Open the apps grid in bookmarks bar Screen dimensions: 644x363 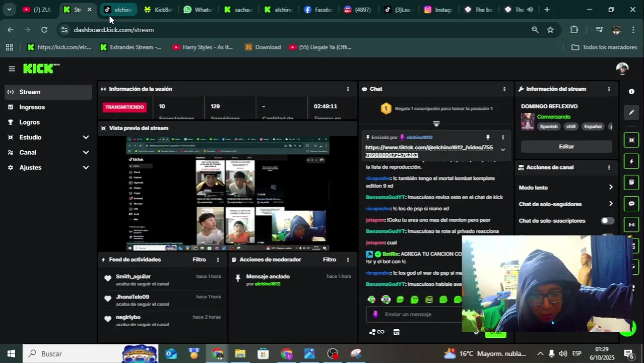9,47
